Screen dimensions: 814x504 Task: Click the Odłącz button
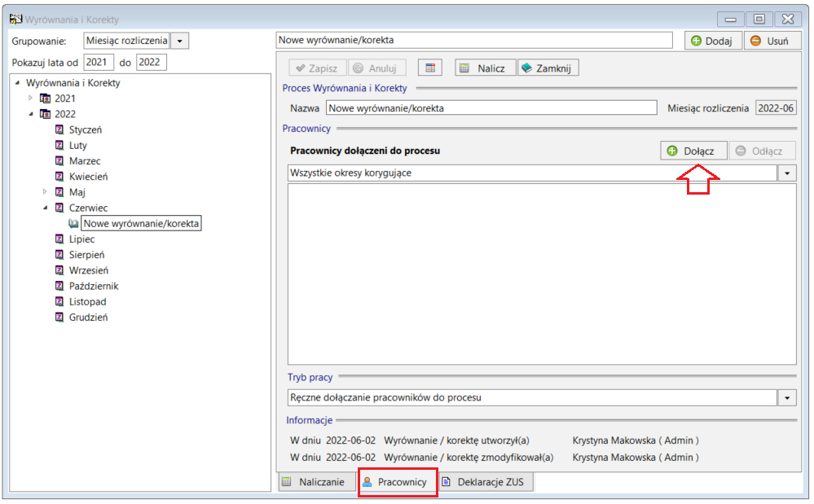click(x=762, y=151)
